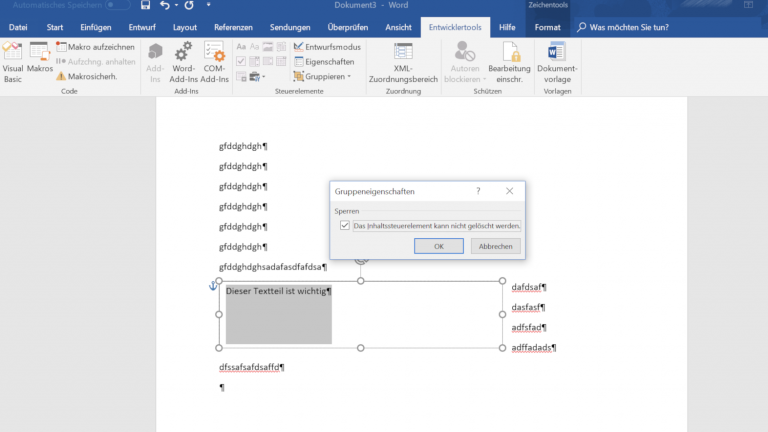
Task: Uncheck 'Inhaltssteuerelement kann nicht gelöscht werden'
Action: (x=345, y=226)
